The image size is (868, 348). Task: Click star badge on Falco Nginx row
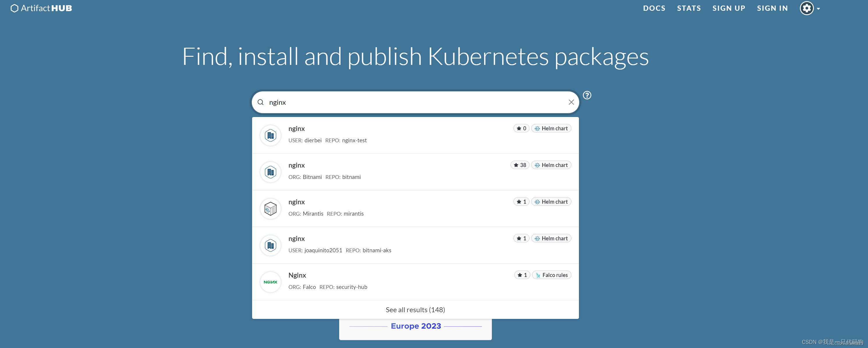click(x=522, y=275)
